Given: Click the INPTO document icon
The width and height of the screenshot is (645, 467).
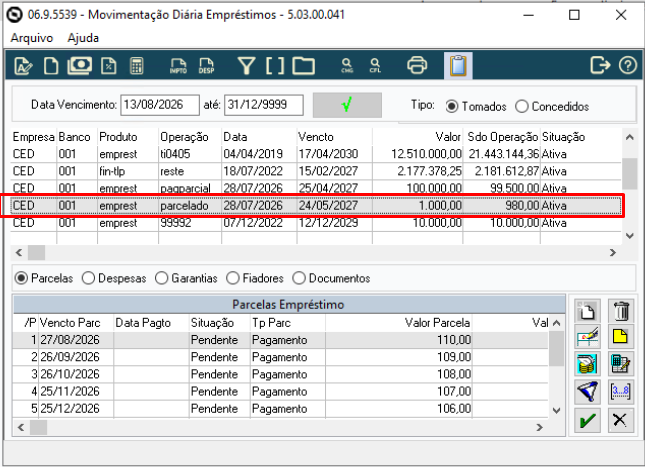Looking at the screenshot, I should (178, 66).
